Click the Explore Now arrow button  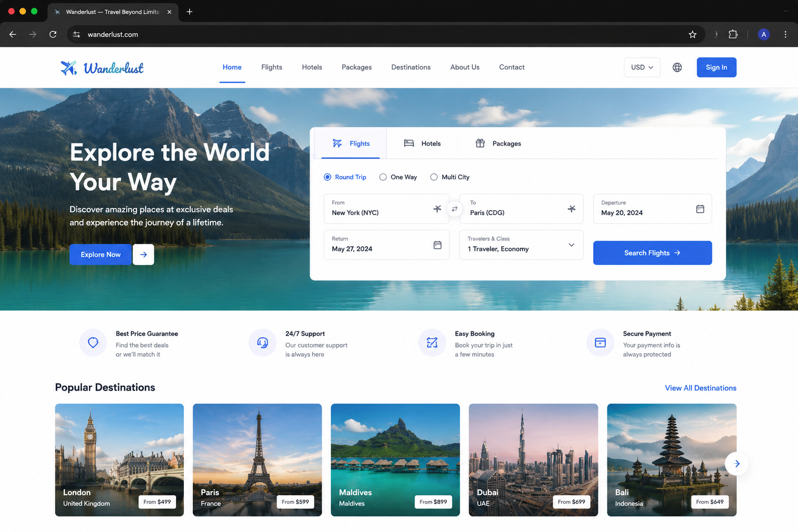pos(143,255)
